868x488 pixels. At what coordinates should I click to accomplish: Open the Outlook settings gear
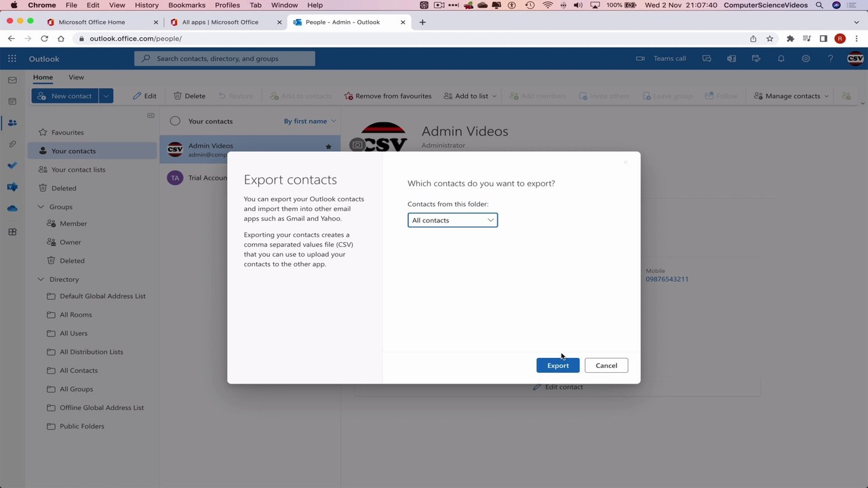tap(806, 58)
